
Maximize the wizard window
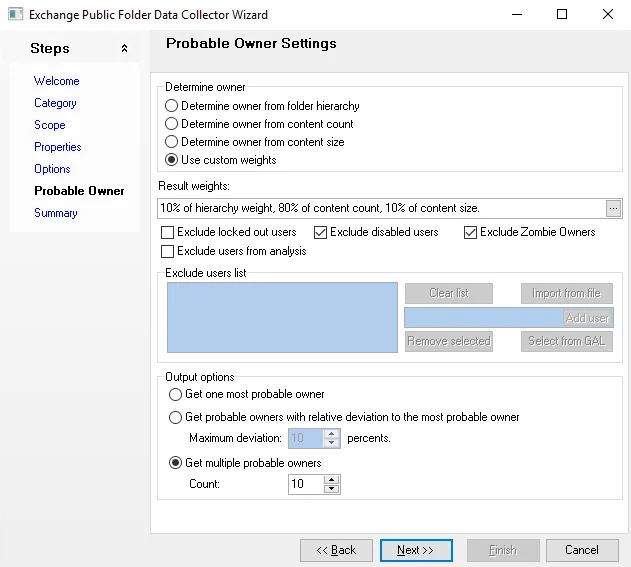[x=562, y=14]
